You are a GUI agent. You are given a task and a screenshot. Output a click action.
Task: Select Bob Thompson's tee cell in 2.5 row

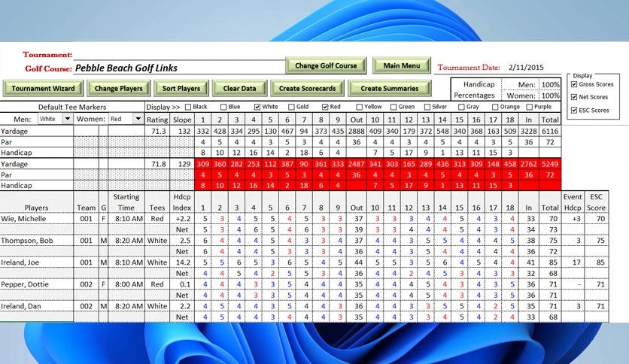[157, 241]
